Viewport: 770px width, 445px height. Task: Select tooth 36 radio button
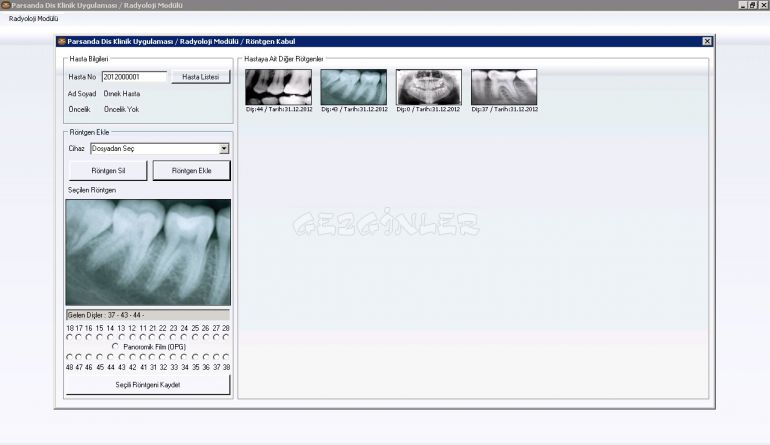pyautogui.click(x=206, y=357)
